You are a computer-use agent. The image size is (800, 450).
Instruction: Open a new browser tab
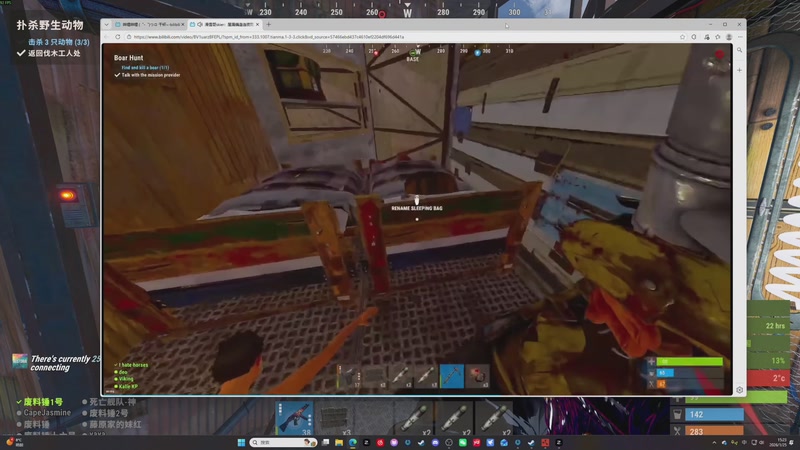click(268, 24)
